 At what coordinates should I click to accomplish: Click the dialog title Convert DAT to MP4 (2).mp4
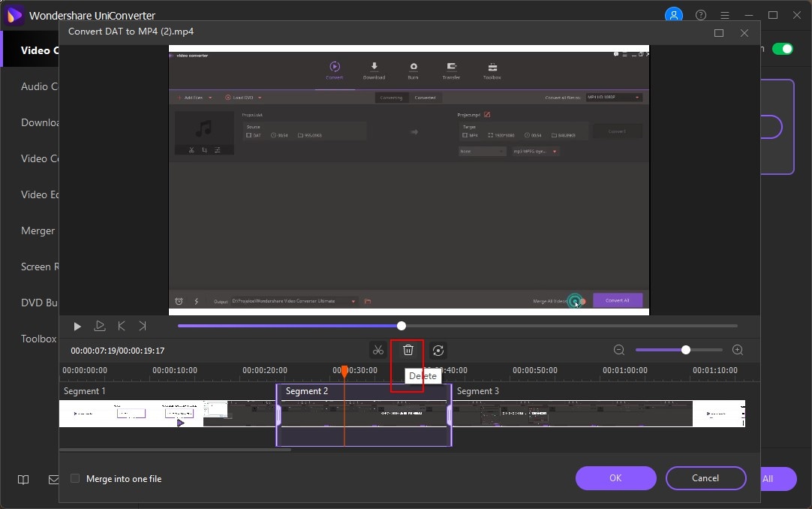coord(131,32)
